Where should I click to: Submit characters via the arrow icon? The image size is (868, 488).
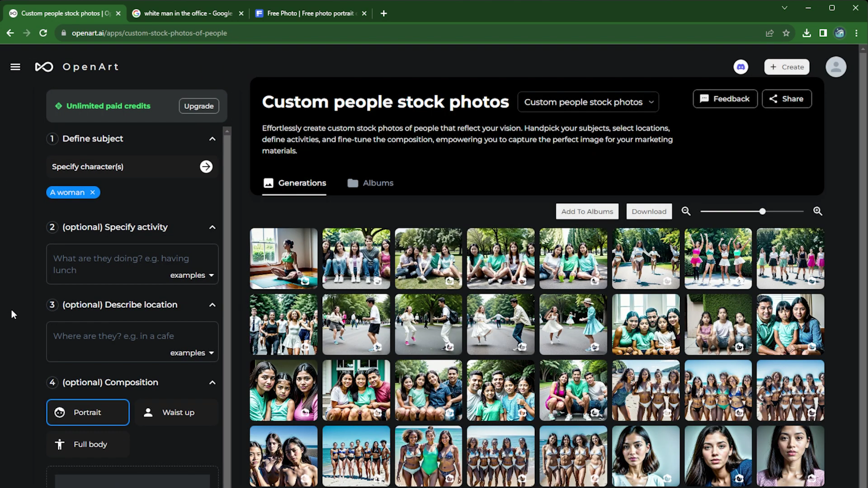pos(206,166)
